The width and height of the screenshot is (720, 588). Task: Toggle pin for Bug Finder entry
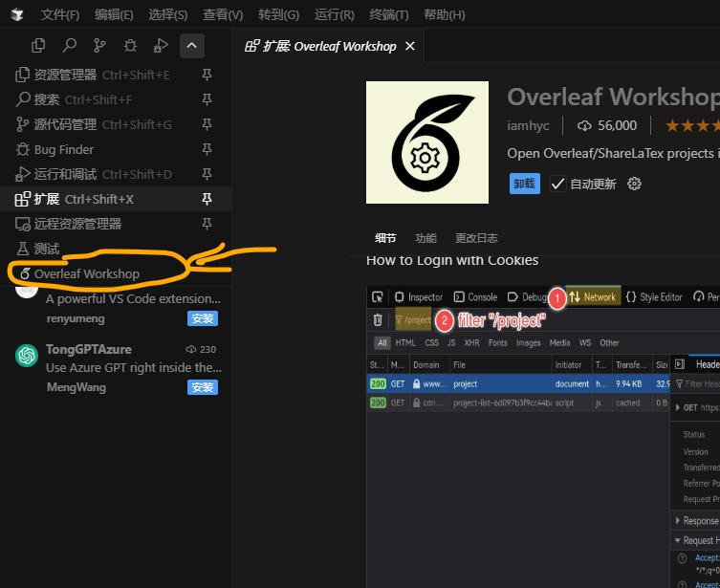(x=207, y=149)
